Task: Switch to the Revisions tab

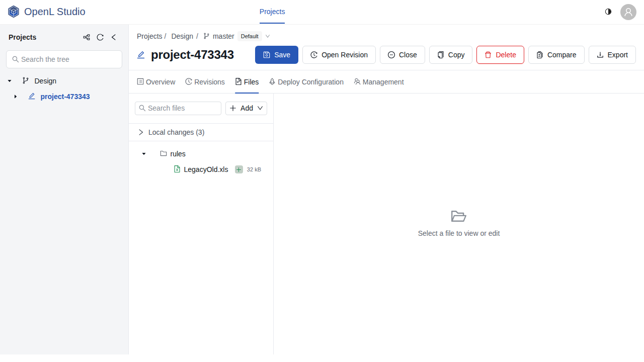Action: (205, 82)
